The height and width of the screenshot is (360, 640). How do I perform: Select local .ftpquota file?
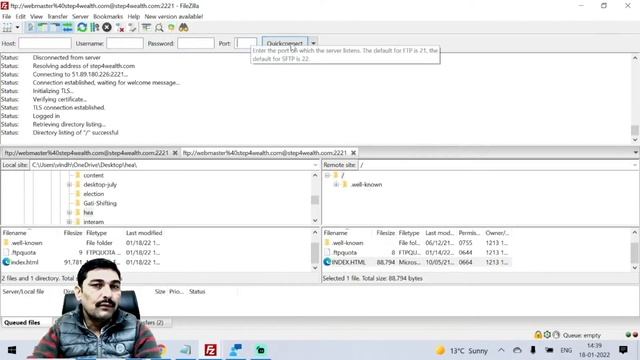pos(24,252)
